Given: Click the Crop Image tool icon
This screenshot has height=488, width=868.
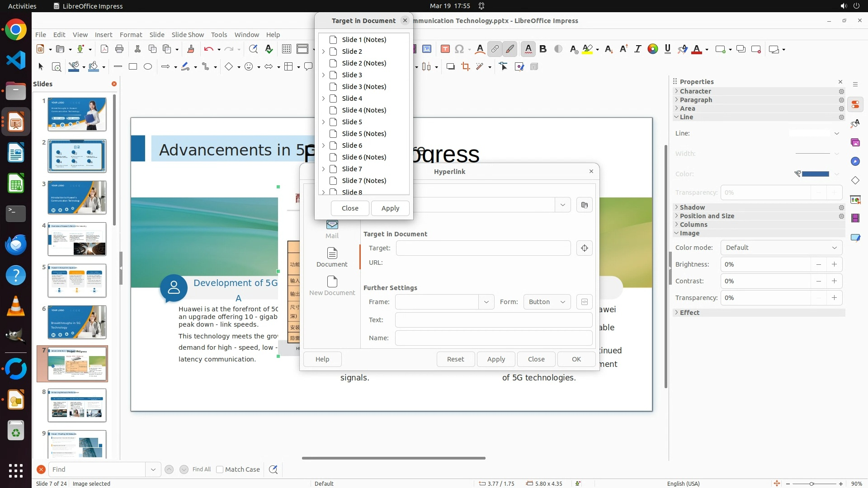Looking at the screenshot, I should tap(465, 67).
